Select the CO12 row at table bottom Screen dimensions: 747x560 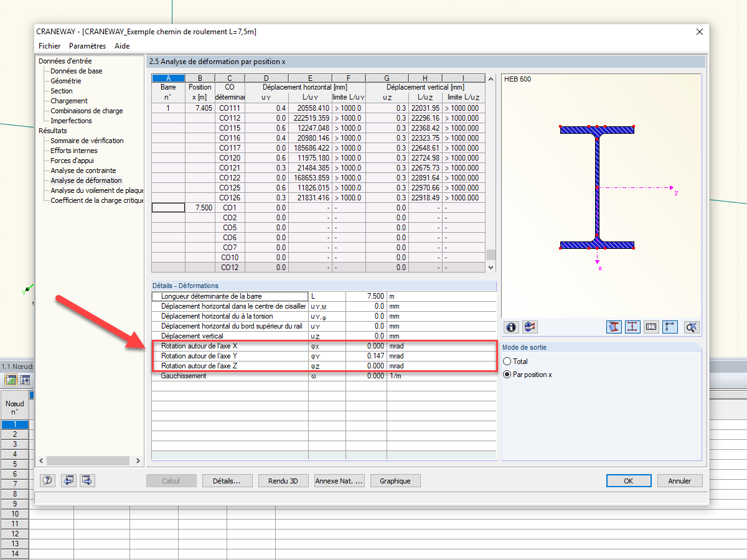tap(230, 267)
